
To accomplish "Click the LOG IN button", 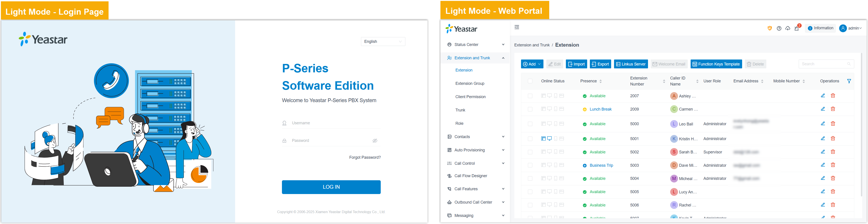I will [331, 187].
